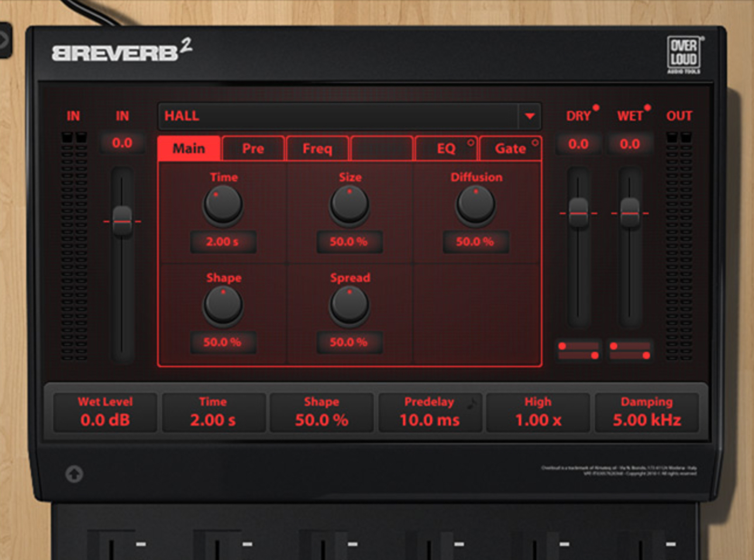The image size is (754, 560).
Task: Open the EQ tab
Action: (x=446, y=148)
